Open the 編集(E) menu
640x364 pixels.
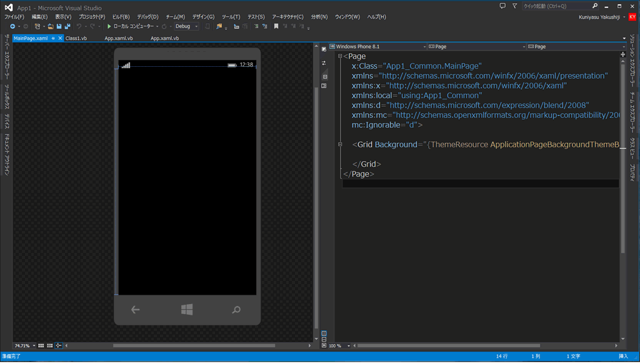point(39,17)
